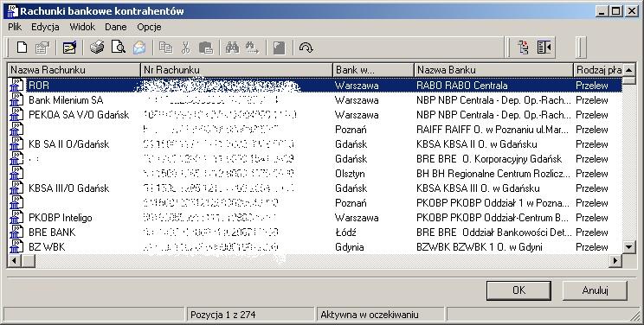Click RAIFF RAIFF O. w Poznaniu cell
Screen dimensions: 644x325
(493, 130)
